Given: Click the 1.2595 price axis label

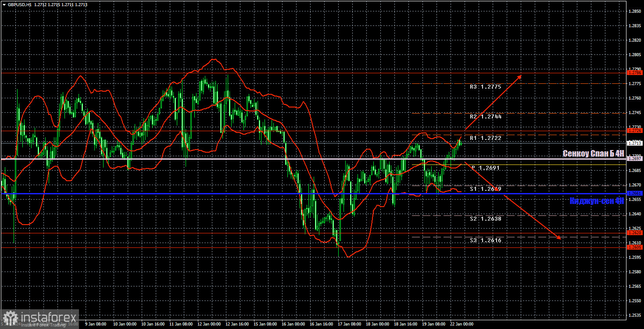Looking at the screenshot, I should [635, 257].
